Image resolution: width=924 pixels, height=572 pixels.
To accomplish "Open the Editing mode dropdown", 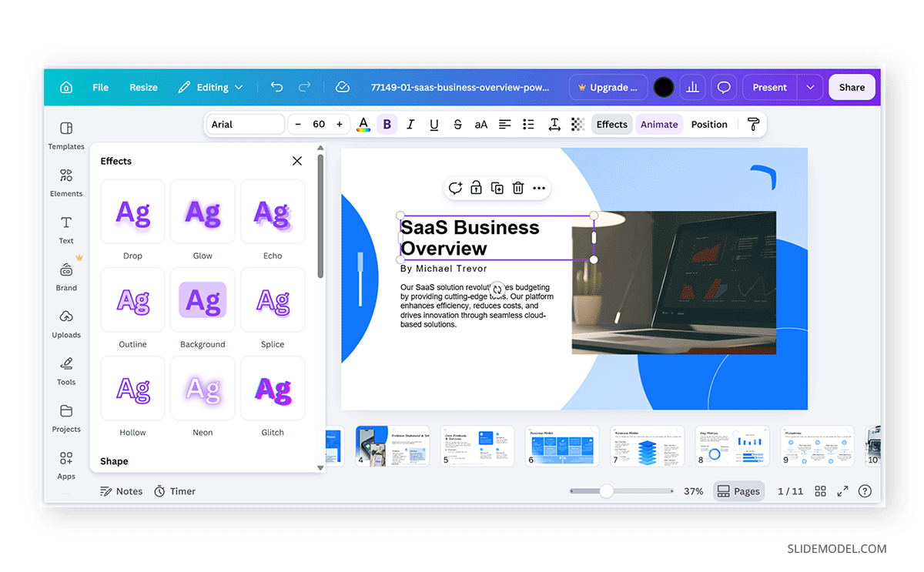I will pos(210,87).
